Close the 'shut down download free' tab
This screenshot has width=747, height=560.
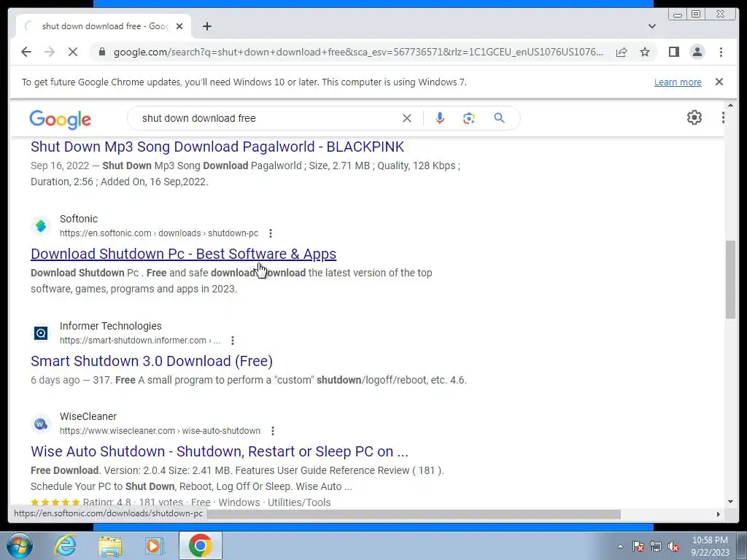(179, 26)
